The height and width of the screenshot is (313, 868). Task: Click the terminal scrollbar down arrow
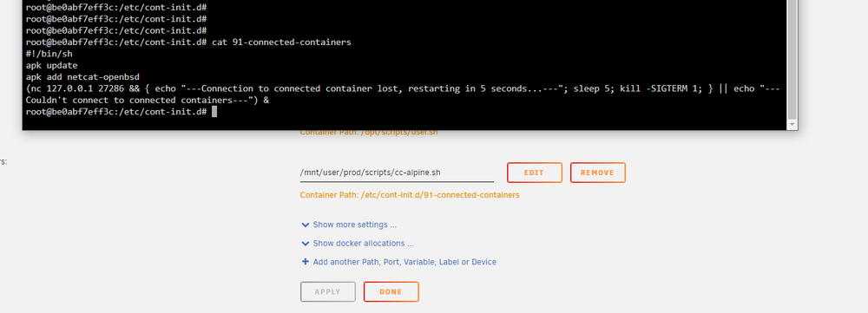tap(792, 125)
